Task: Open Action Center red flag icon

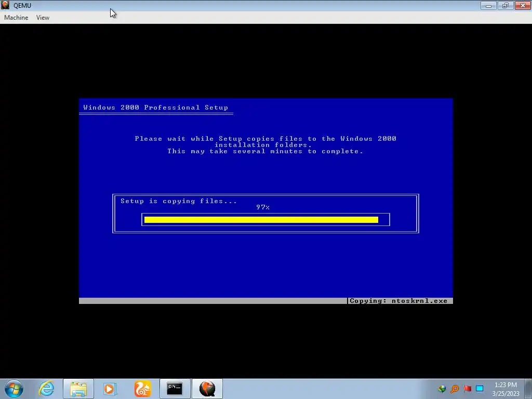Action: [x=467, y=389]
